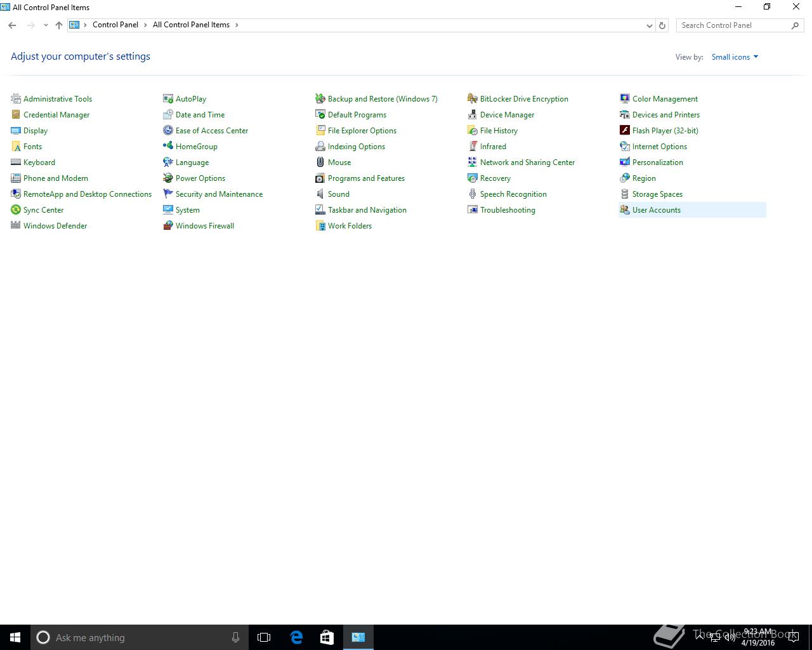The height and width of the screenshot is (650, 812).
Task: Click the Infrared icon
Action: (x=473, y=146)
